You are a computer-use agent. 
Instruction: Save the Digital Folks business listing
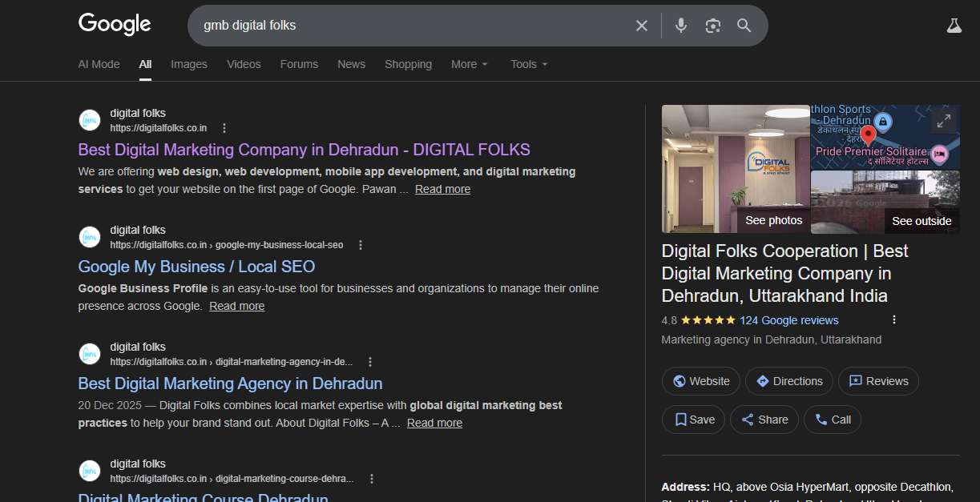coord(694,420)
